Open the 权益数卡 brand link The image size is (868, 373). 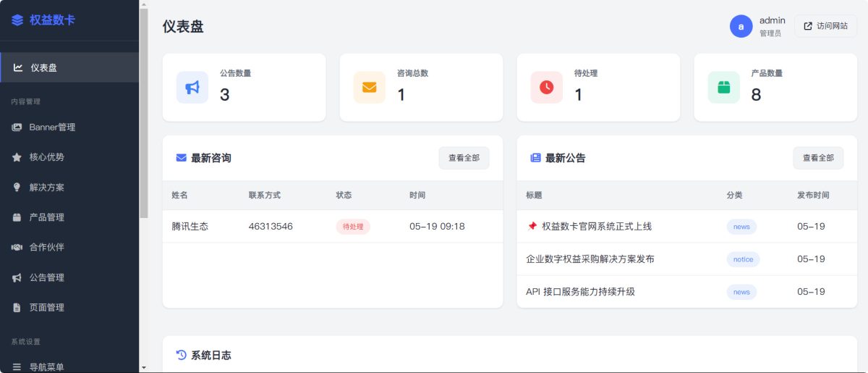[43, 20]
